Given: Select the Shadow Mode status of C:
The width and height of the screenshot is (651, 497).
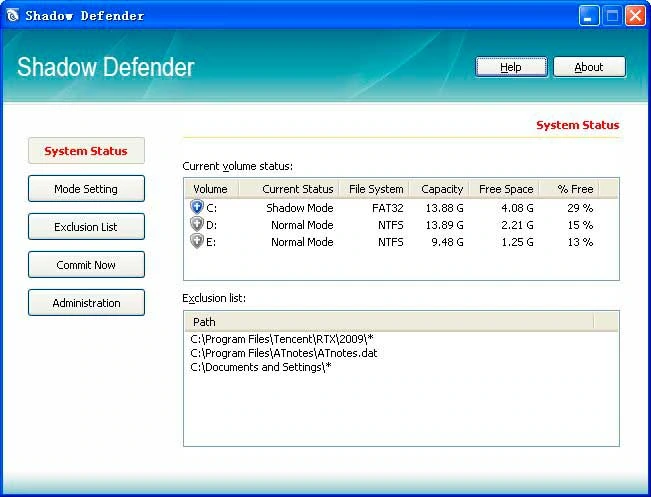Looking at the screenshot, I should click(300, 208).
